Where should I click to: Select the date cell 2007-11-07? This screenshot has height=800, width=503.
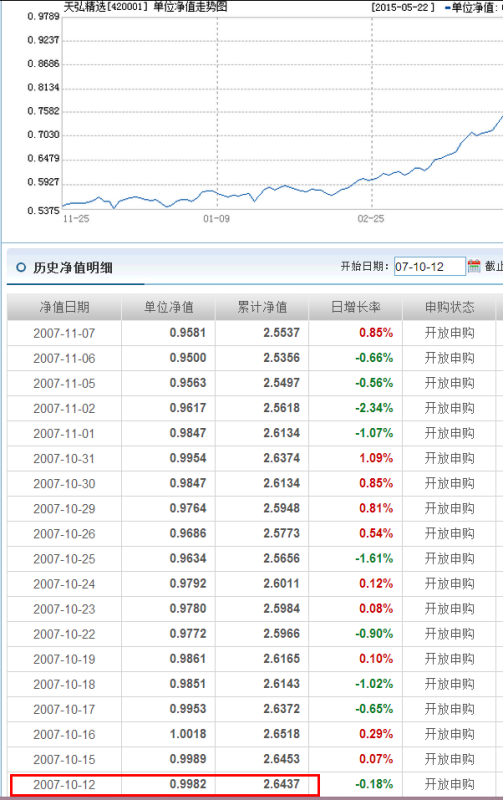coord(64,333)
